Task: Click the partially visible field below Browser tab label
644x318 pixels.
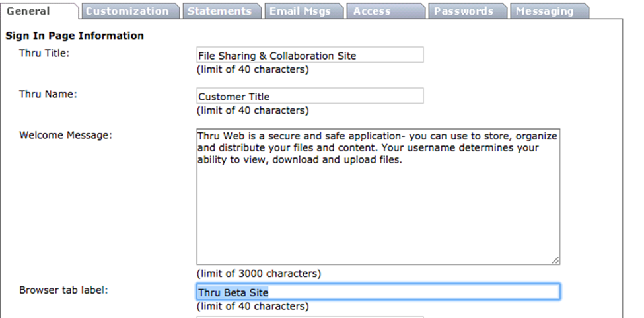Action: [x=310, y=315]
